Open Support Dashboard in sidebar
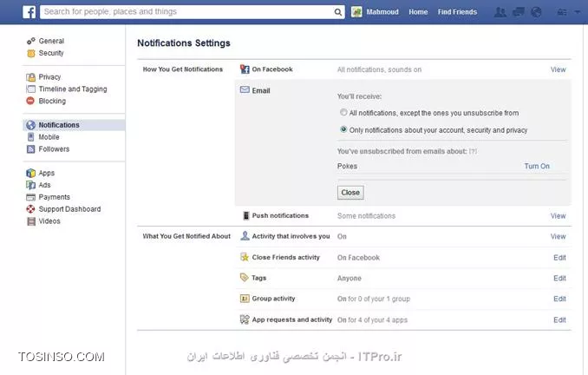The height and width of the screenshot is (375, 588). tap(69, 209)
